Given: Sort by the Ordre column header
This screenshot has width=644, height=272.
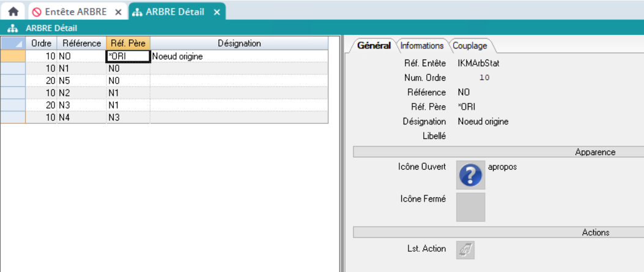Looking at the screenshot, I should (41, 43).
